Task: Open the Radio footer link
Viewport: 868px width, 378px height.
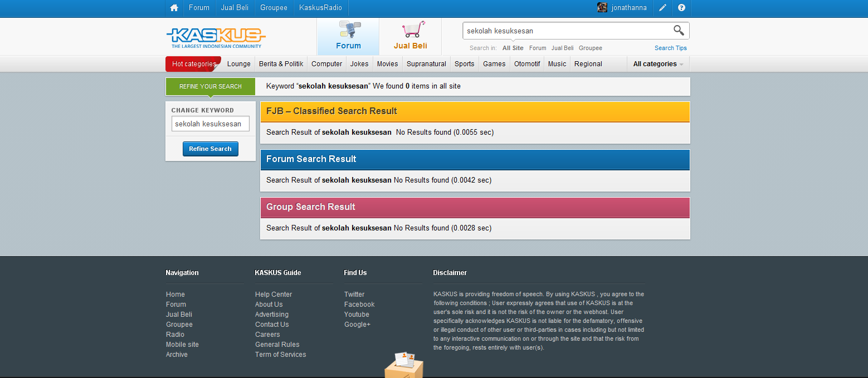Action: click(175, 335)
